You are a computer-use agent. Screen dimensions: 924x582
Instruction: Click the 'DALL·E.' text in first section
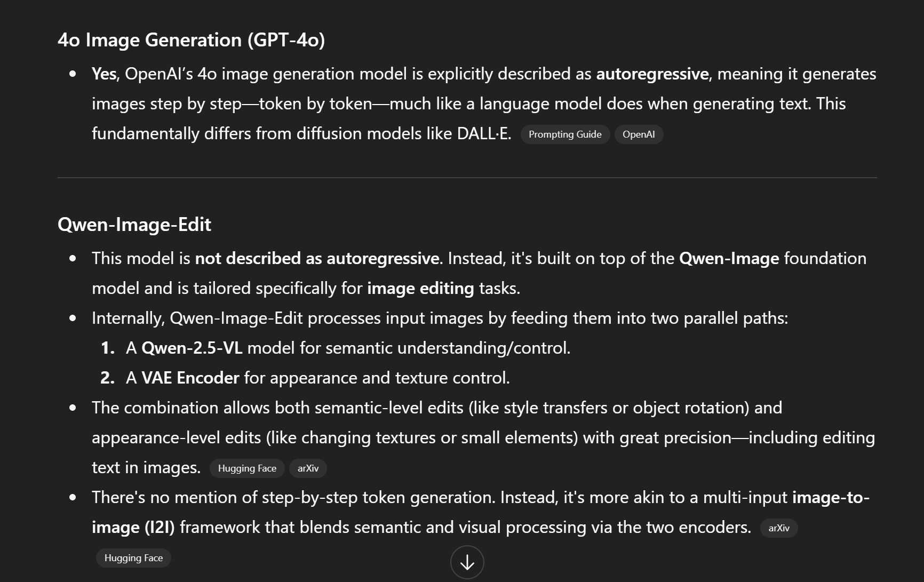pyautogui.click(x=484, y=134)
